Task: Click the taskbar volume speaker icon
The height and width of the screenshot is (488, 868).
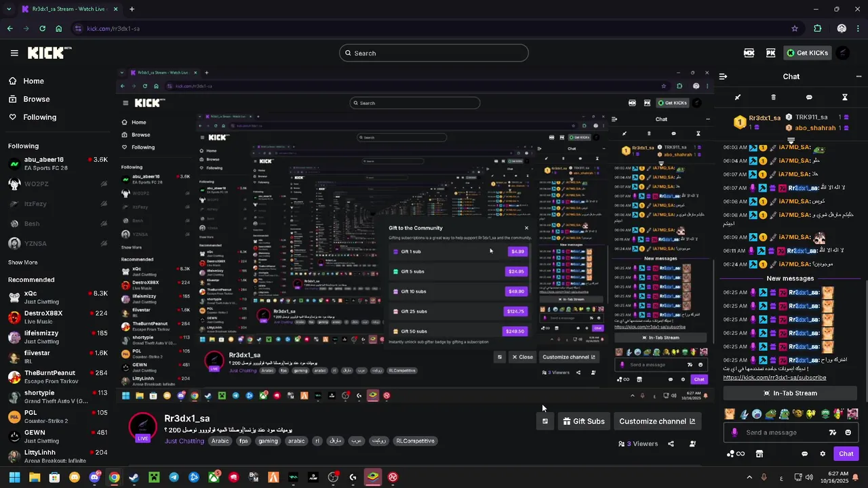Action: 810,477
